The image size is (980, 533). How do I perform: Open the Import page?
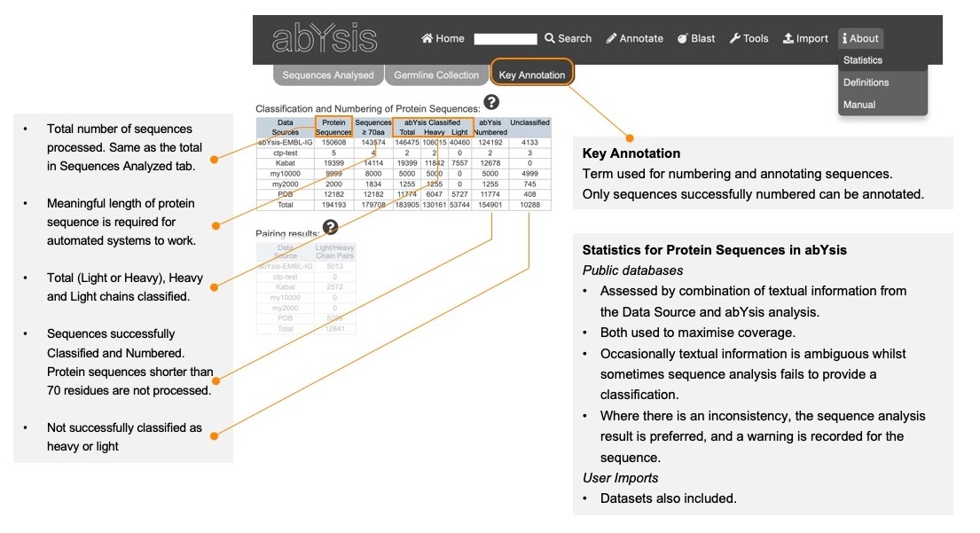(804, 38)
